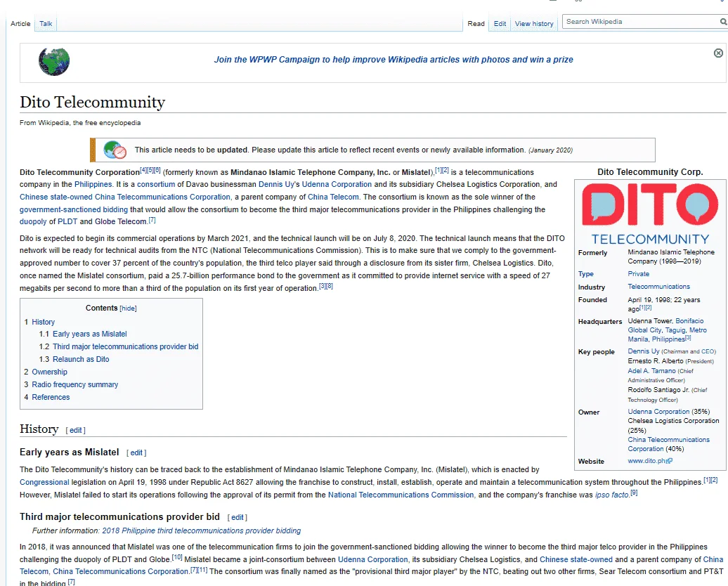Click the update-needed clock globe icon

pos(115,150)
